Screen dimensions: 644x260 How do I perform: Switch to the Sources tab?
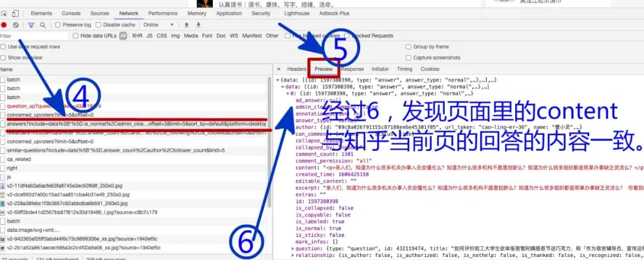pos(100,14)
